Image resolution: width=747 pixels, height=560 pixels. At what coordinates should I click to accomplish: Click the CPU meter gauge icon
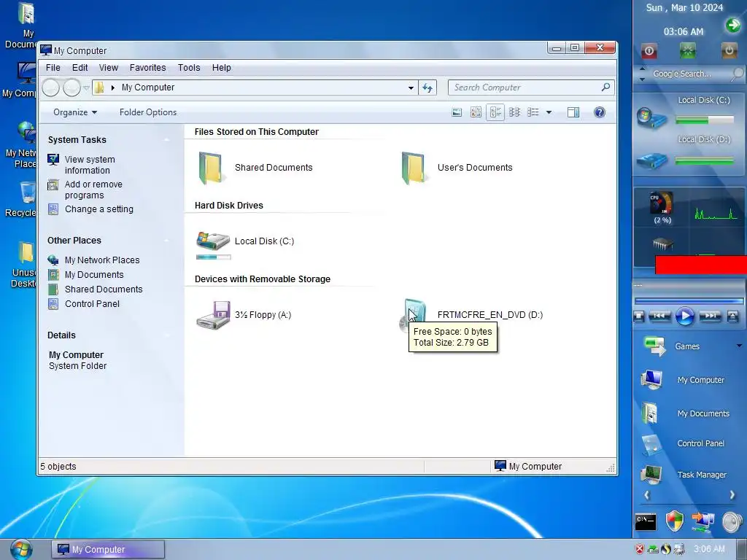tap(662, 203)
